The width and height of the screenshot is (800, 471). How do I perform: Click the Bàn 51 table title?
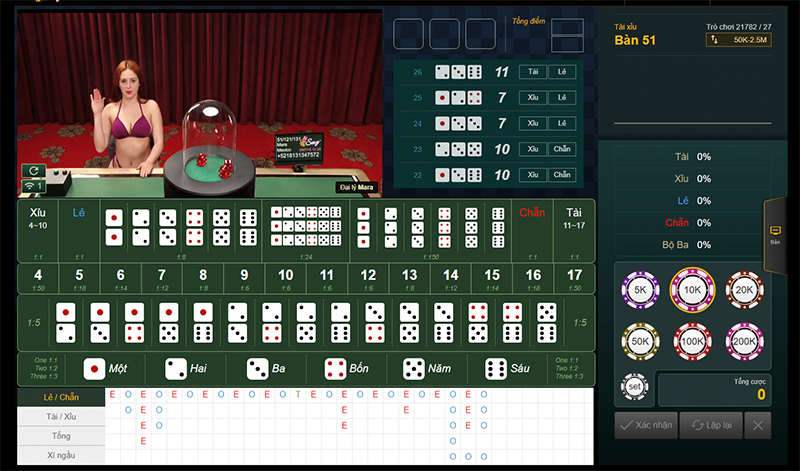click(x=635, y=40)
